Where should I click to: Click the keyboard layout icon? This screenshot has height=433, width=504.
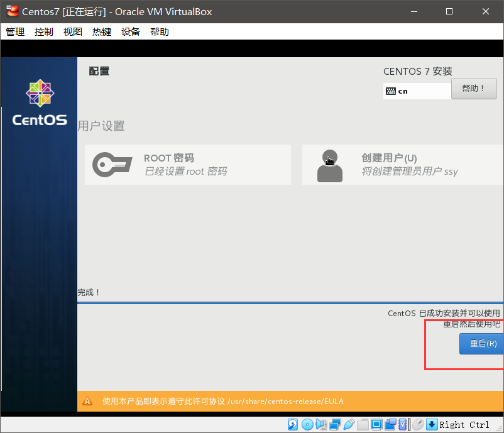tap(390, 91)
